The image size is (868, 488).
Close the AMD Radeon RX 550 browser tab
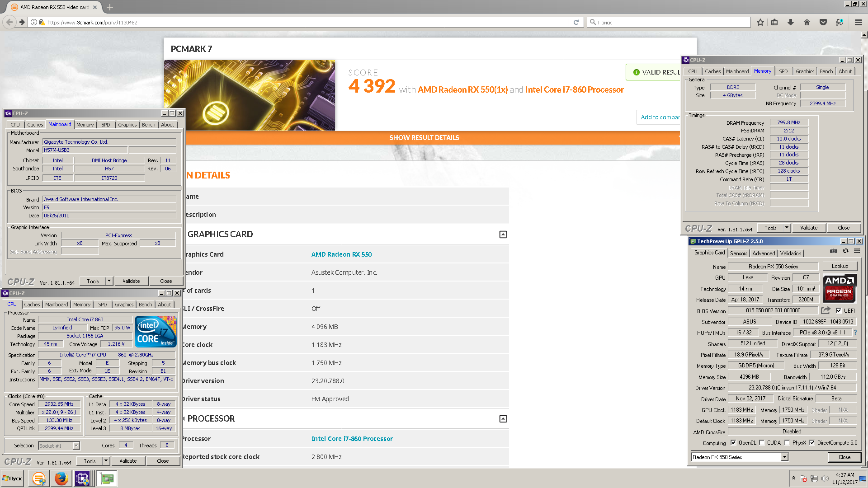tap(94, 7)
